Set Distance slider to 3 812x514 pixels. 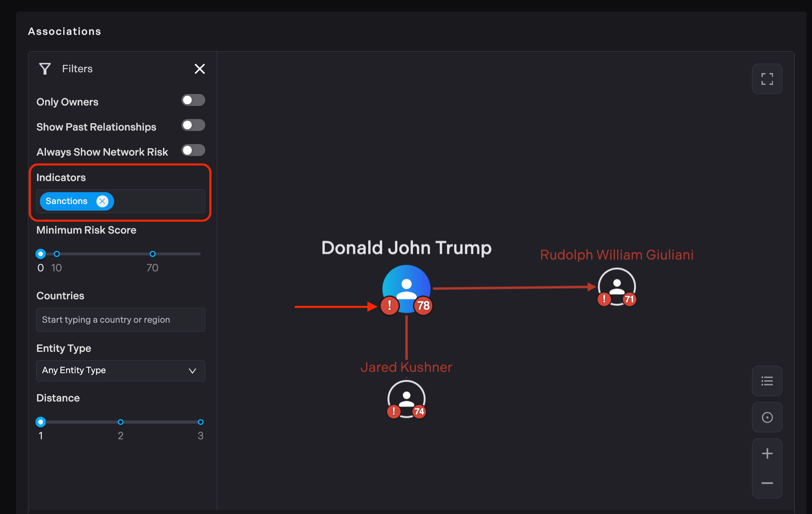pyautogui.click(x=200, y=422)
